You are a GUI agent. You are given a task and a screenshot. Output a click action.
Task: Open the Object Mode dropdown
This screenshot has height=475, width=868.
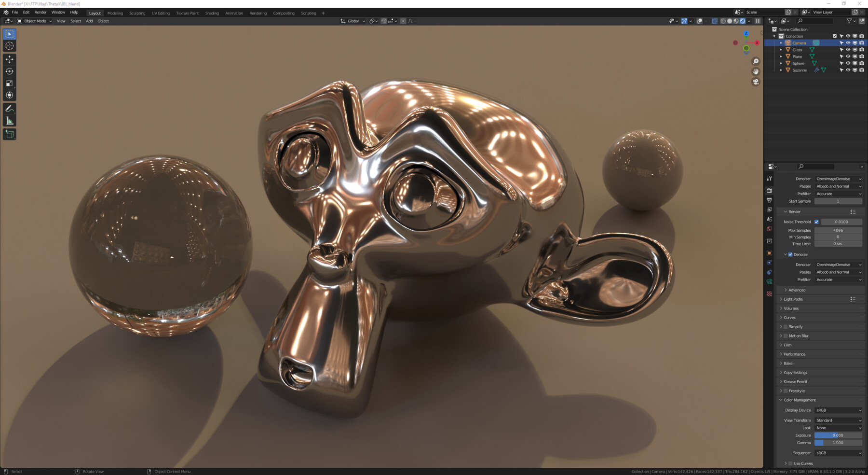click(35, 21)
